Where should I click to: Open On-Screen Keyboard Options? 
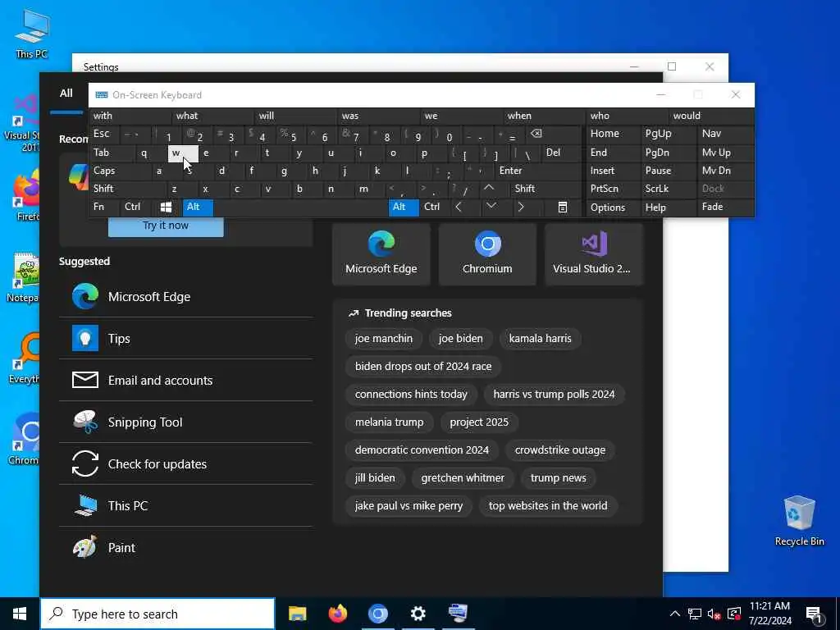(614, 208)
